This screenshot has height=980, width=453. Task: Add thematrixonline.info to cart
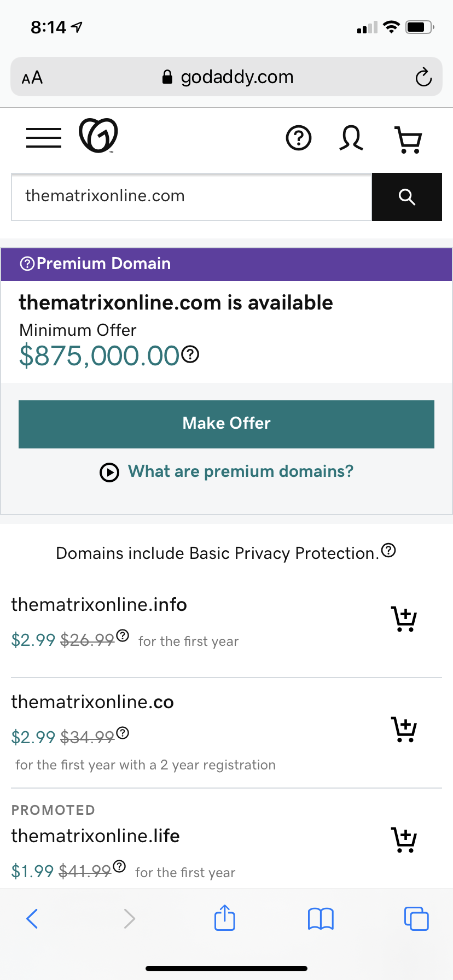[x=404, y=619]
